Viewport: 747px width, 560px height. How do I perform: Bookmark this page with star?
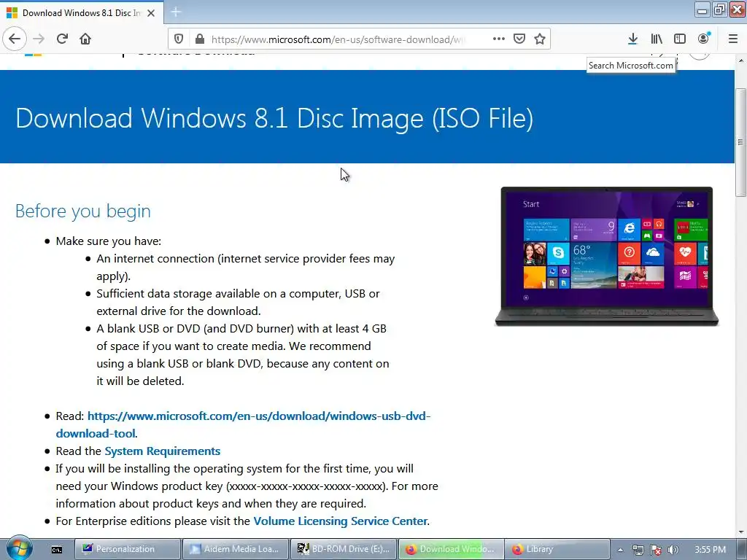[540, 39]
